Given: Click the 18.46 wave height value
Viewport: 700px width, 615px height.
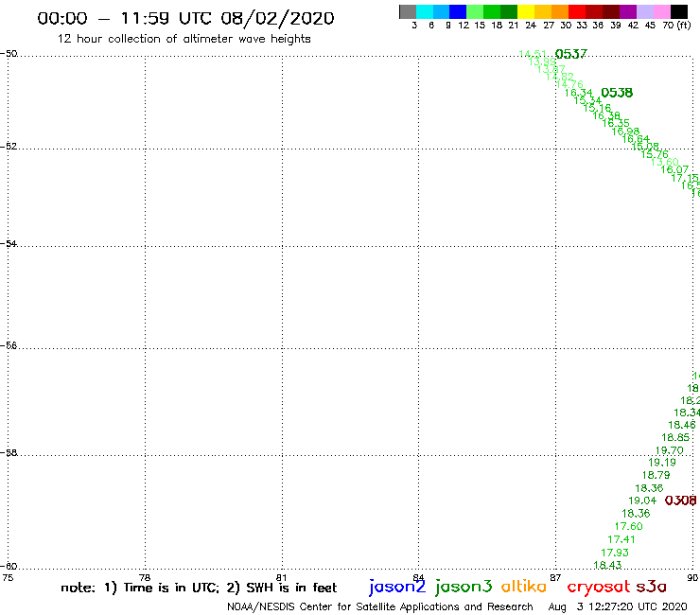Looking at the screenshot, I should 682,425.
